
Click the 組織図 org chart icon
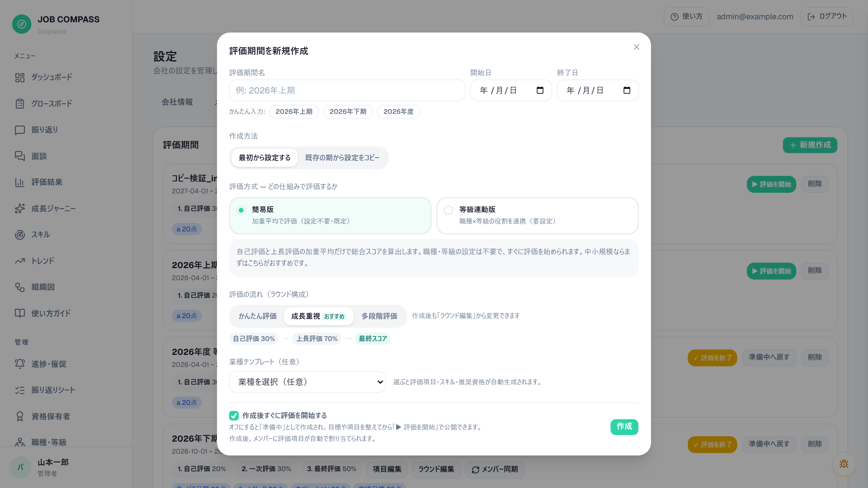(x=20, y=287)
